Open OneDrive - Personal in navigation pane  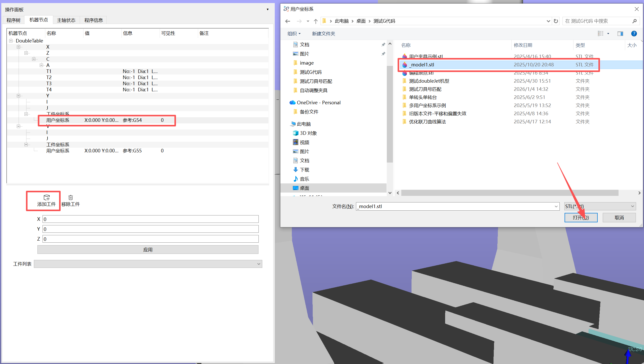click(318, 103)
